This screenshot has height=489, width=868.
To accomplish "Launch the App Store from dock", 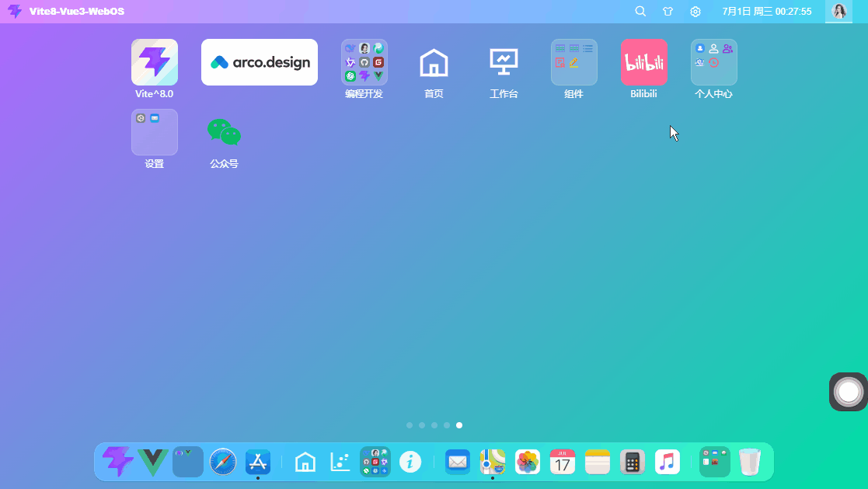I will tap(258, 461).
